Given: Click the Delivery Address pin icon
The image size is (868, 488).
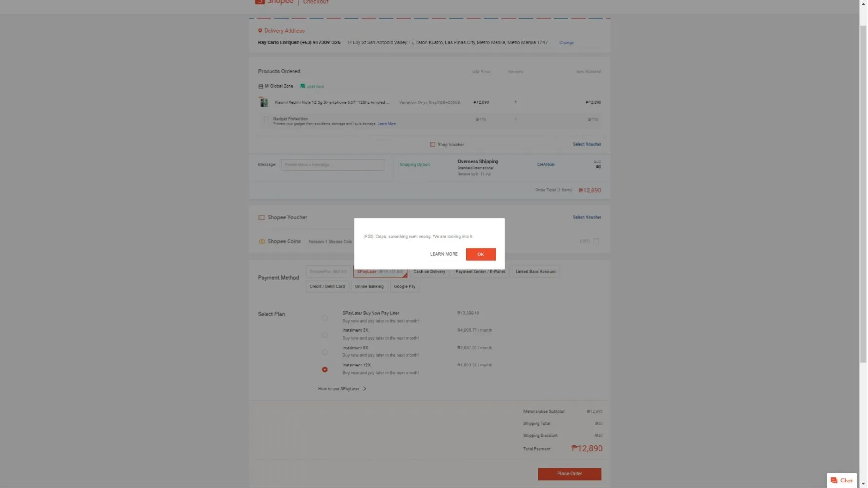Looking at the screenshot, I should 260,31.
